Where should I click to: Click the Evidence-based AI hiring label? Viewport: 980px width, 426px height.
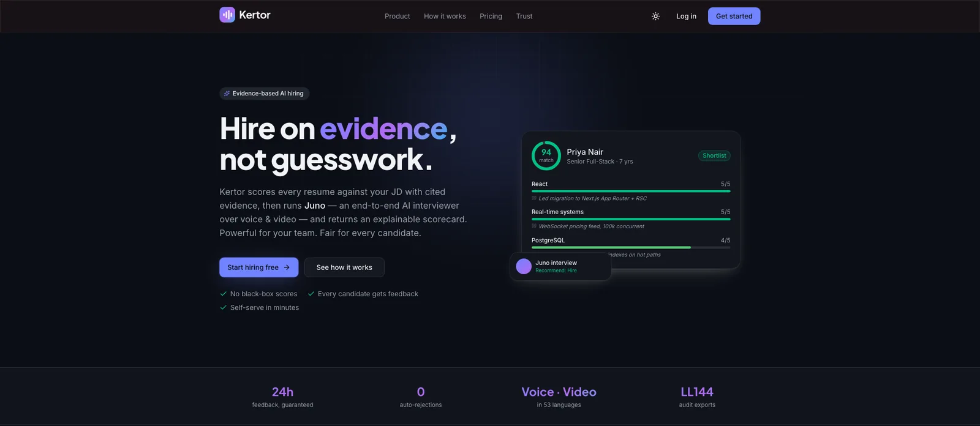tap(268, 94)
